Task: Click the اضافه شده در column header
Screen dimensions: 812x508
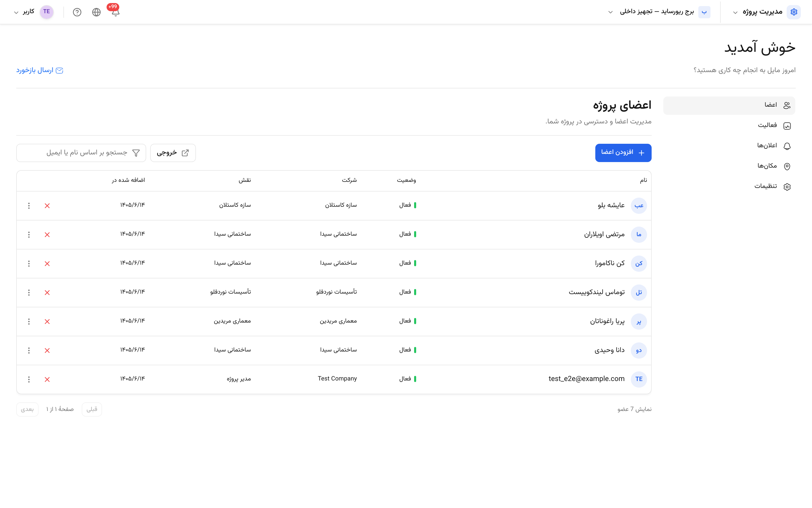Action: (x=128, y=180)
